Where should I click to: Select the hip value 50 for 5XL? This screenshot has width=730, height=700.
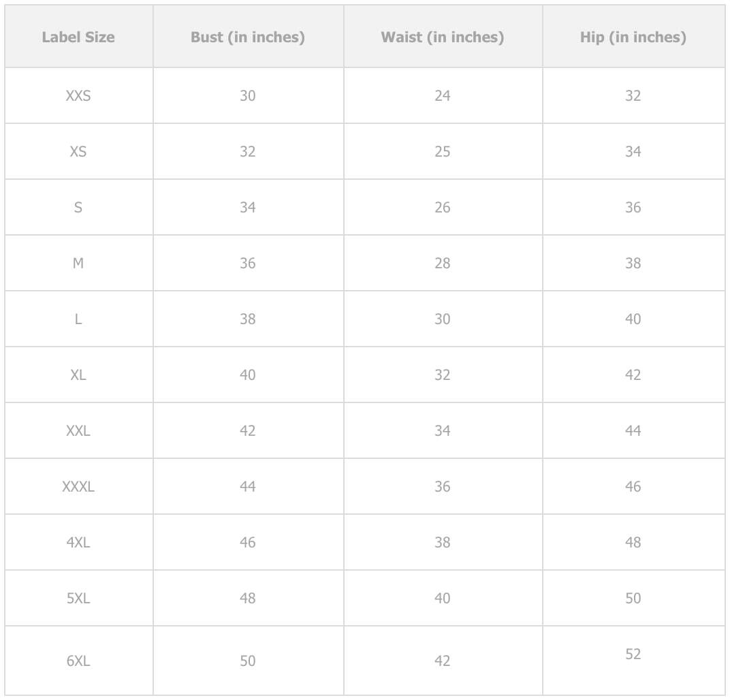pos(633,599)
